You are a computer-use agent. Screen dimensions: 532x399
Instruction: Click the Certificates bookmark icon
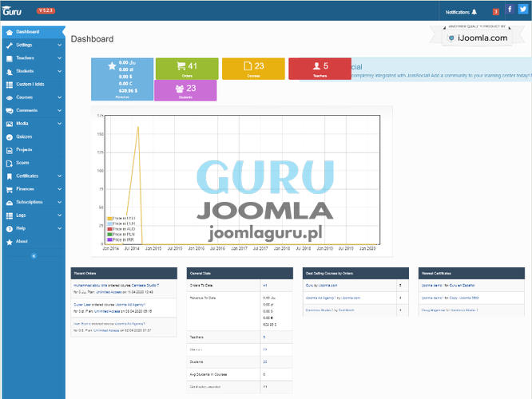click(x=10, y=176)
